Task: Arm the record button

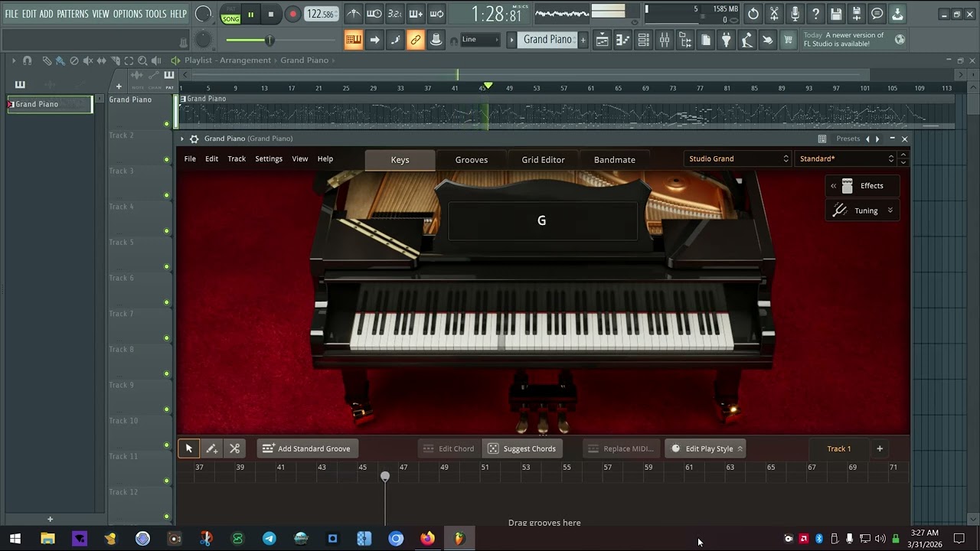Action: click(x=292, y=14)
